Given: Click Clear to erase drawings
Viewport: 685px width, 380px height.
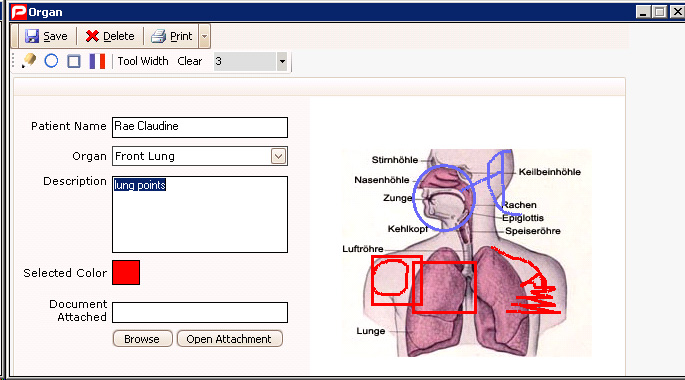Looking at the screenshot, I should (190, 61).
